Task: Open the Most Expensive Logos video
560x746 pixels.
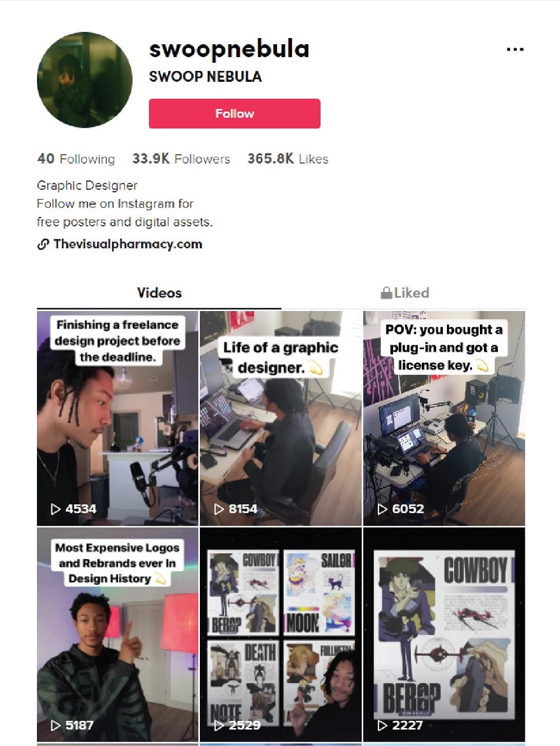Action: 118,634
